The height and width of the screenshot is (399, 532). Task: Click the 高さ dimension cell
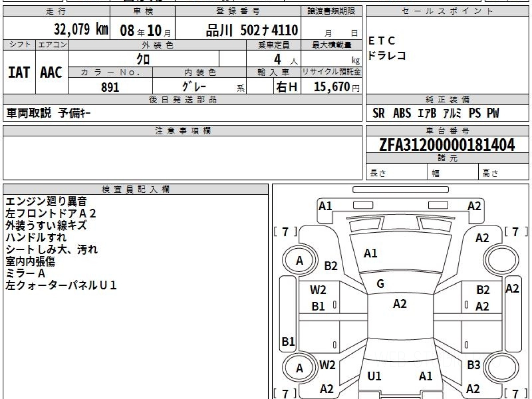click(x=504, y=173)
